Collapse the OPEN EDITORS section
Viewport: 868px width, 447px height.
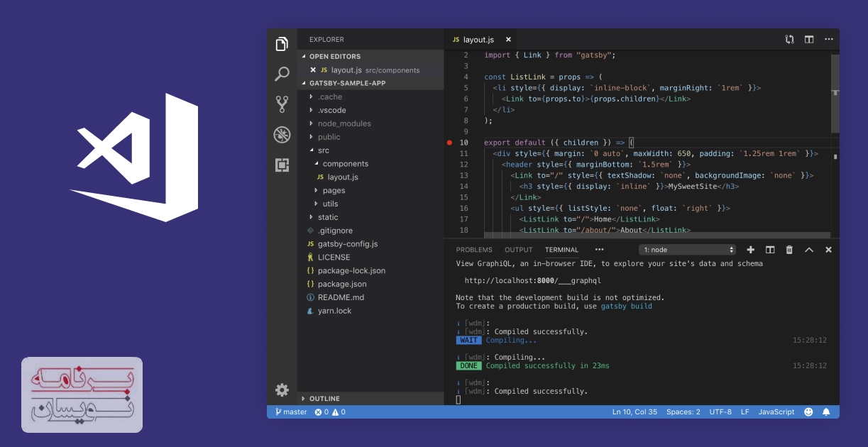pos(370,56)
